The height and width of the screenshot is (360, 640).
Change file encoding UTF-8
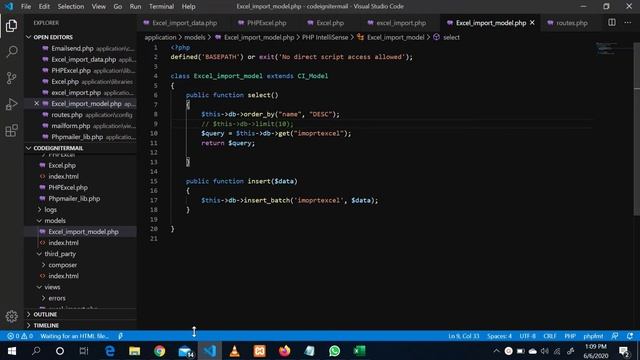coord(527,336)
